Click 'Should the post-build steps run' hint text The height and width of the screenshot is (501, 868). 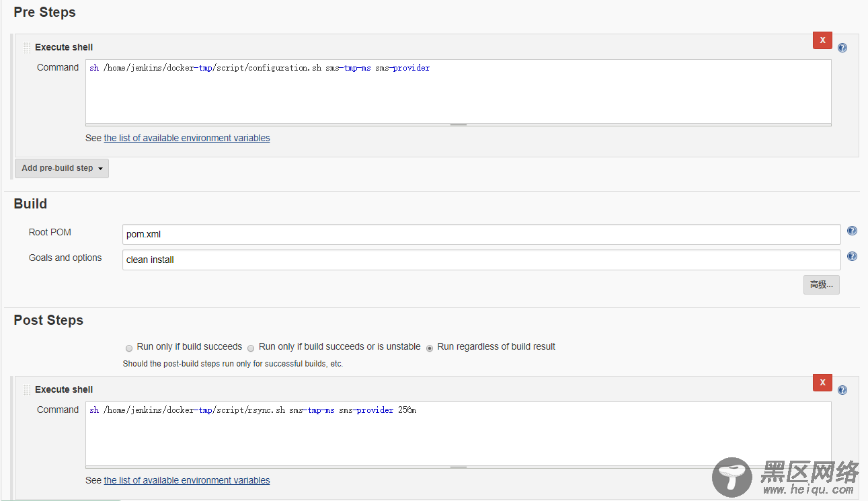tap(233, 364)
